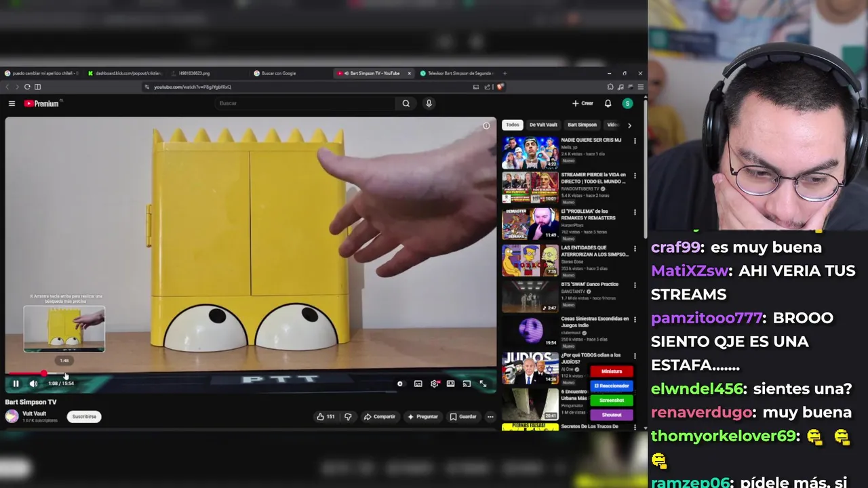Click the red Miniatura overlay button

pyautogui.click(x=612, y=371)
